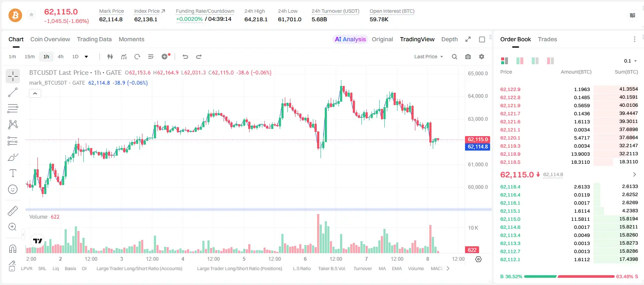
Task: Select the trend line drawing tool
Action: (x=13, y=92)
